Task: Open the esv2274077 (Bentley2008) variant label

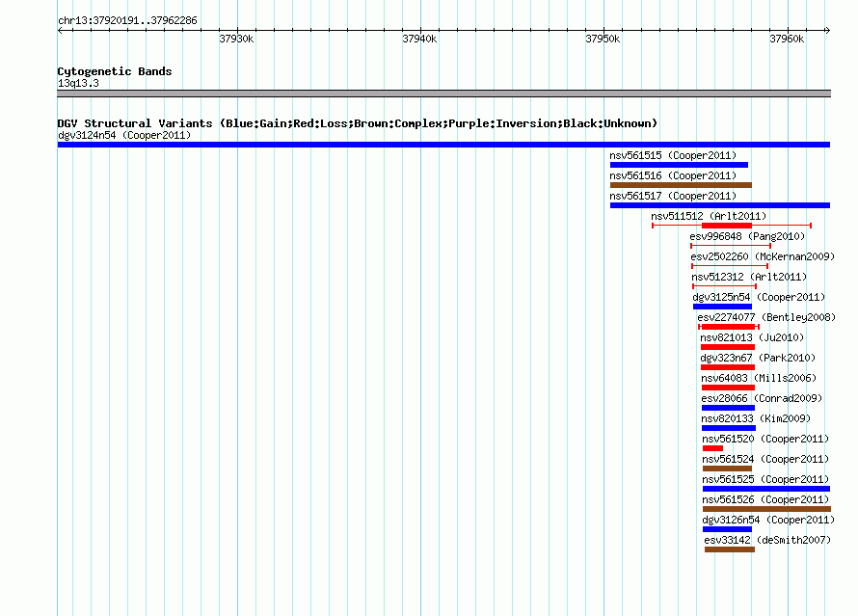Action: click(766, 317)
